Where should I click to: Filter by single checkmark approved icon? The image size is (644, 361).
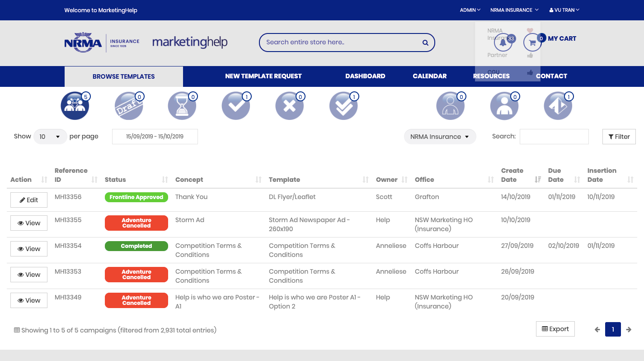(236, 106)
